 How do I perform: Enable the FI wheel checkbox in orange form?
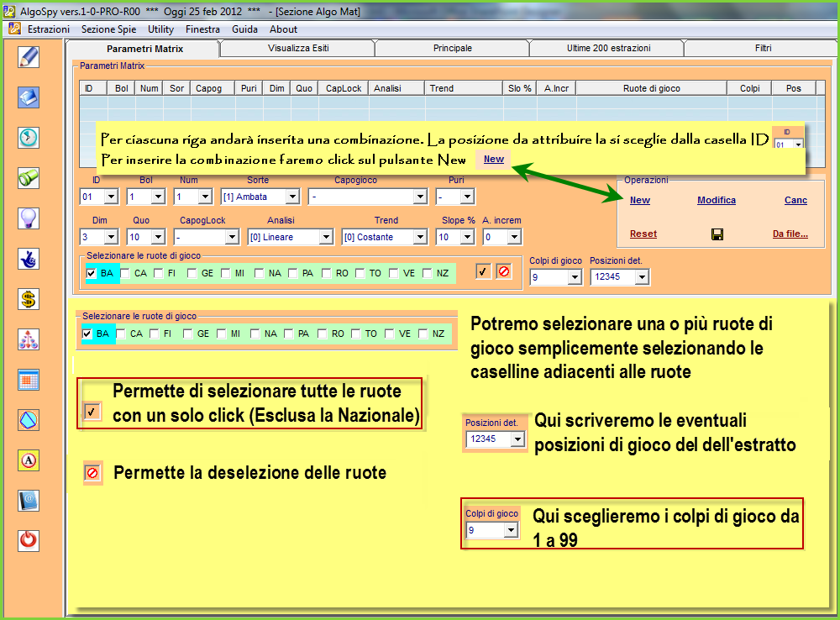159,273
